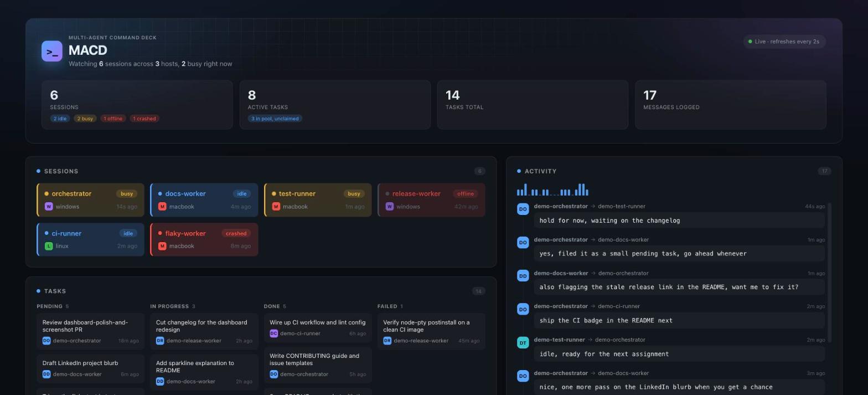Click the M host icon on test-runner card
868x395 pixels.
[276, 207]
